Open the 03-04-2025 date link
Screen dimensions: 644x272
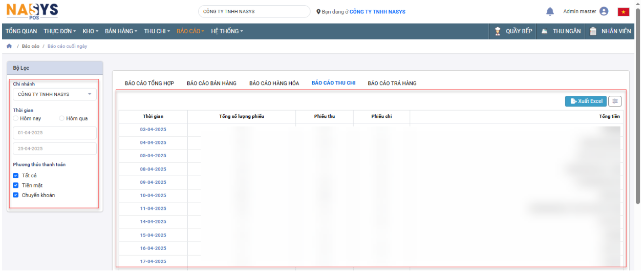tap(153, 130)
